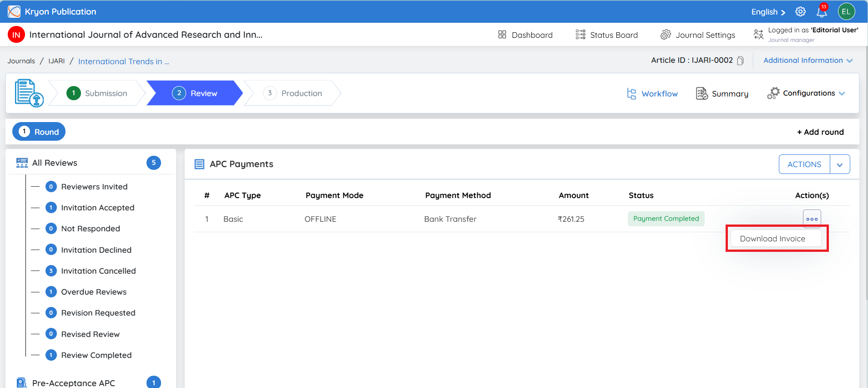Follow the Journals breadcrumb link
868x388 pixels.
(x=21, y=61)
